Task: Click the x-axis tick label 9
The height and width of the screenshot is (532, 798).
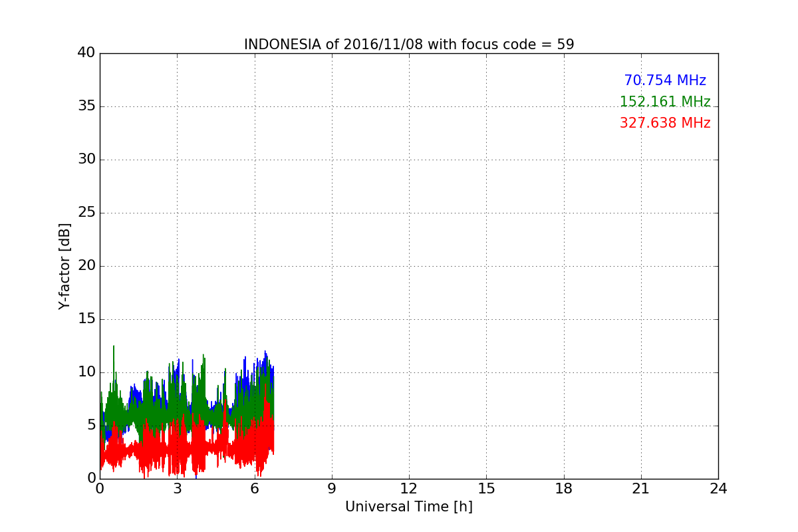Action: click(332, 489)
